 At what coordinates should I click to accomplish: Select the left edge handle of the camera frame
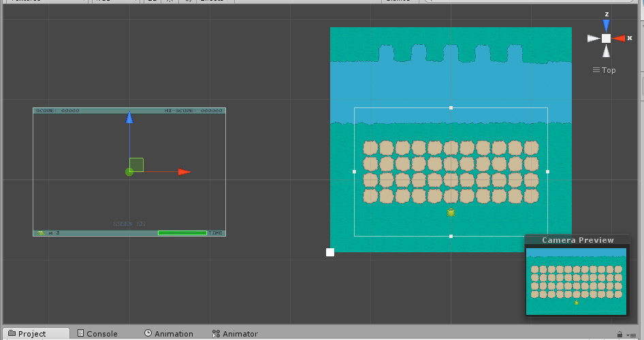point(355,172)
